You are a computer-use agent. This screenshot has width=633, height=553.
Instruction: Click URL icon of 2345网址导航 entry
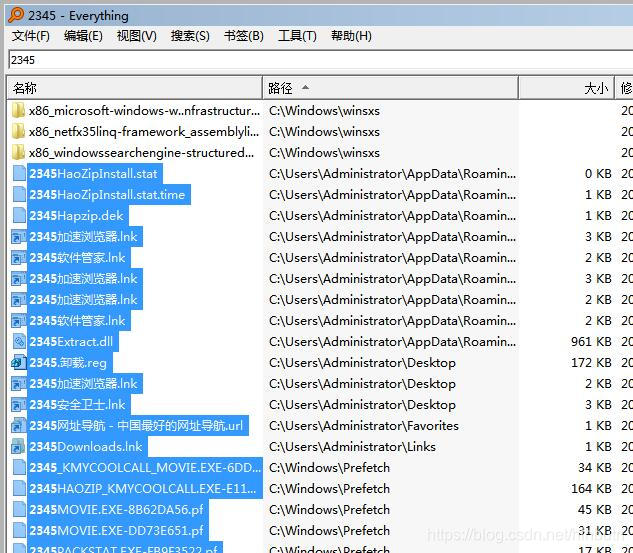(x=18, y=426)
